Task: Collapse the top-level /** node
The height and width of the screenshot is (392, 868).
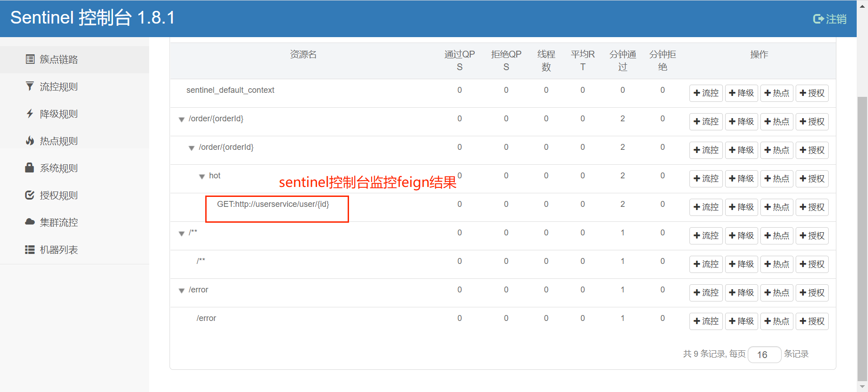Action: tap(182, 234)
